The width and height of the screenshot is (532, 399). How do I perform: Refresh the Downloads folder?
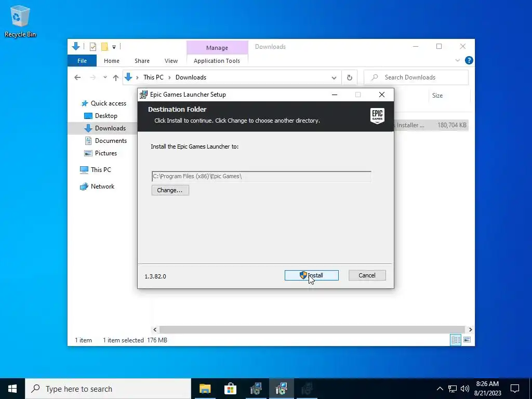pos(350,78)
